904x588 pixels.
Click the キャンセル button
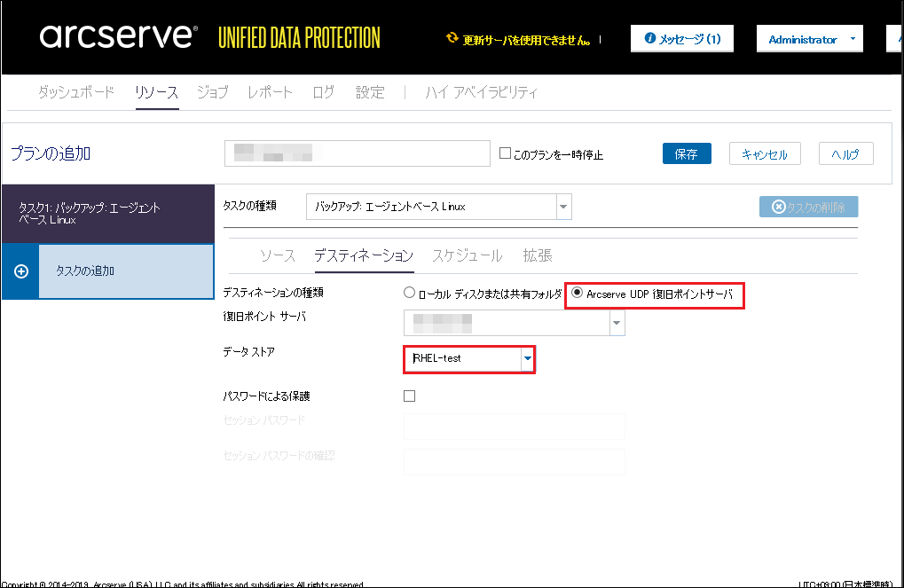tap(765, 154)
